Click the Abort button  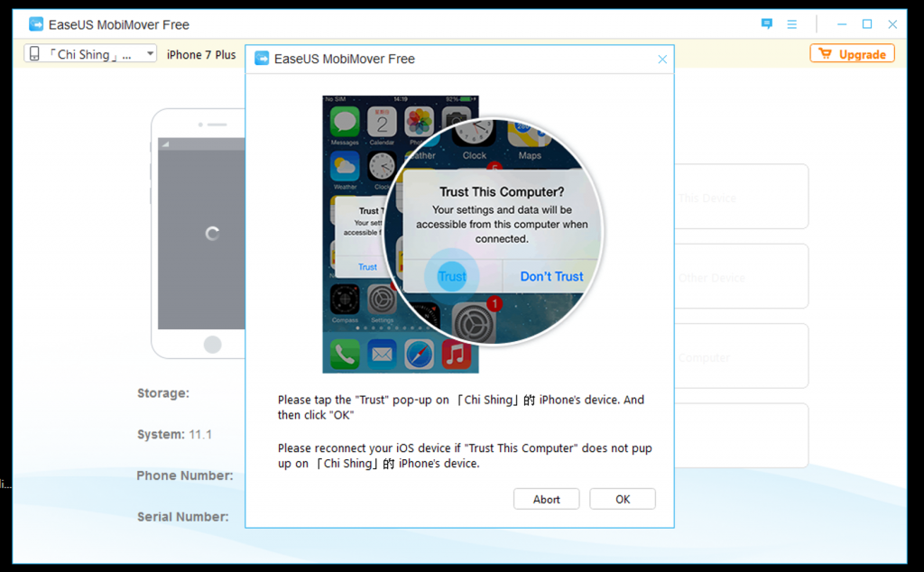[x=546, y=499]
